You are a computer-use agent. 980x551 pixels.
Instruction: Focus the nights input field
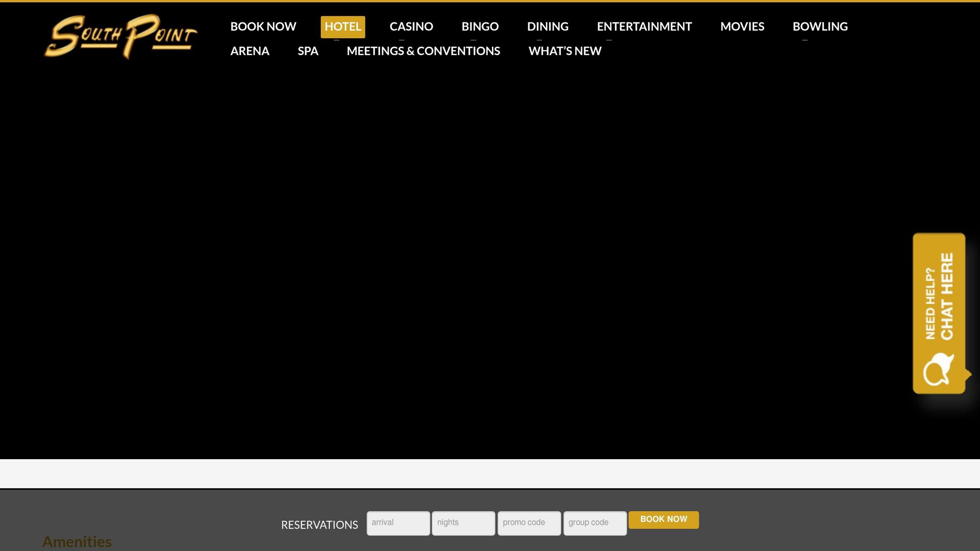coord(463,523)
